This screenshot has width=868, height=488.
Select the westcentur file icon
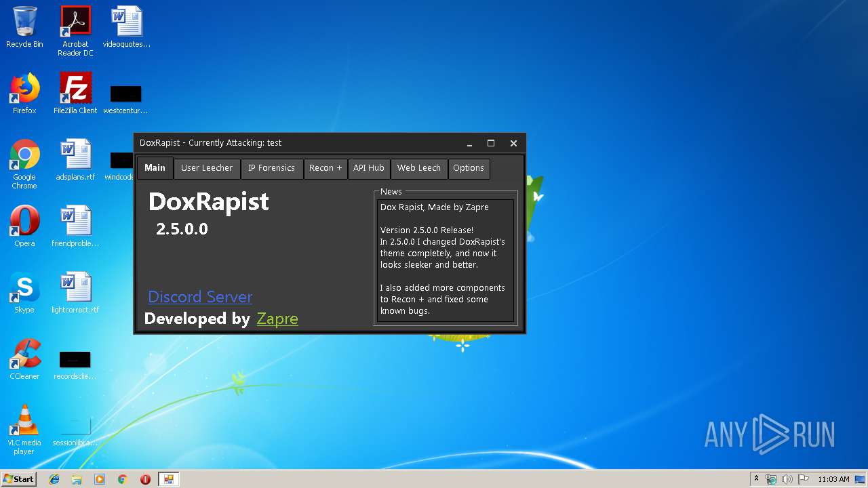(x=125, y=99)
